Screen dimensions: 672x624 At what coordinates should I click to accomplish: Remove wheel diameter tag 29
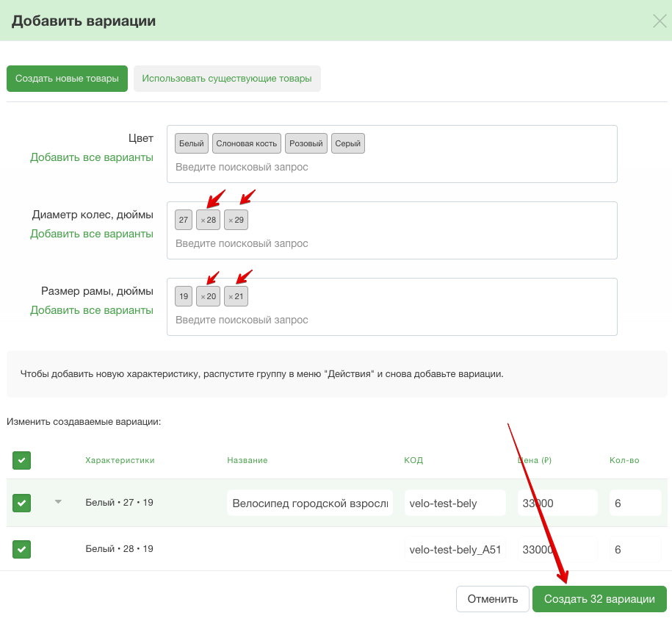click(x=231, y=220)
